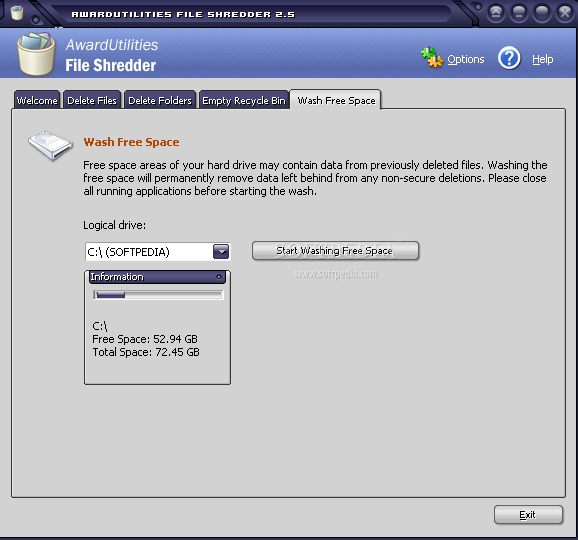The width and height of the screenshot is (578, 540).
Task: Open the Options link
Action: pos(466,59)
